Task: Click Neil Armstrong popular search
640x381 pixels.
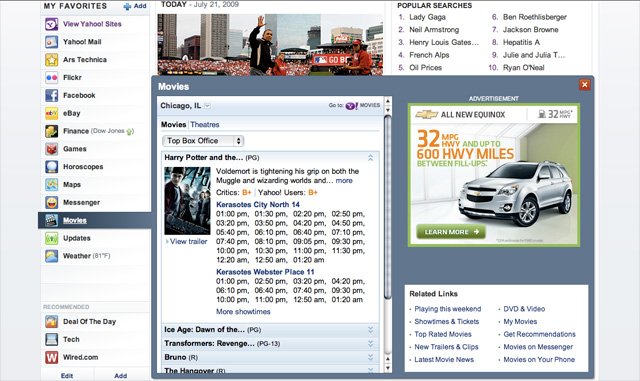Action: click(x=434, y=30)
